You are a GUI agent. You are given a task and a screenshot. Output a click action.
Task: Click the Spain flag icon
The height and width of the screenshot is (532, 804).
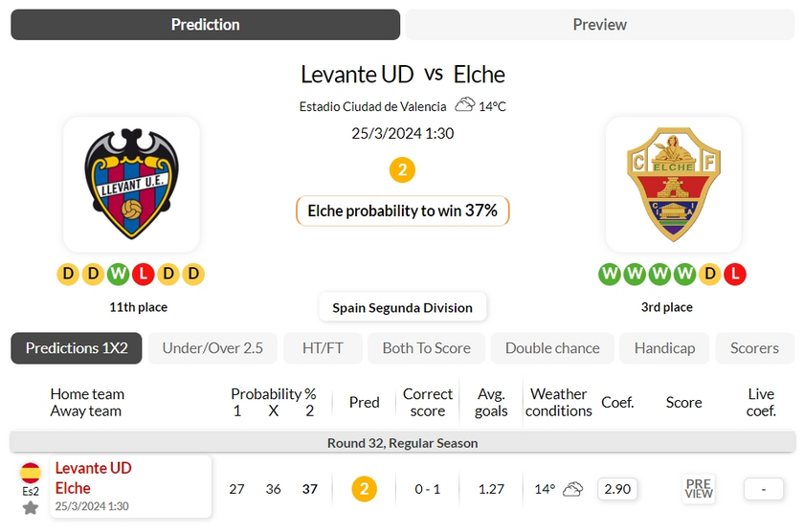(x=31, y=473)
